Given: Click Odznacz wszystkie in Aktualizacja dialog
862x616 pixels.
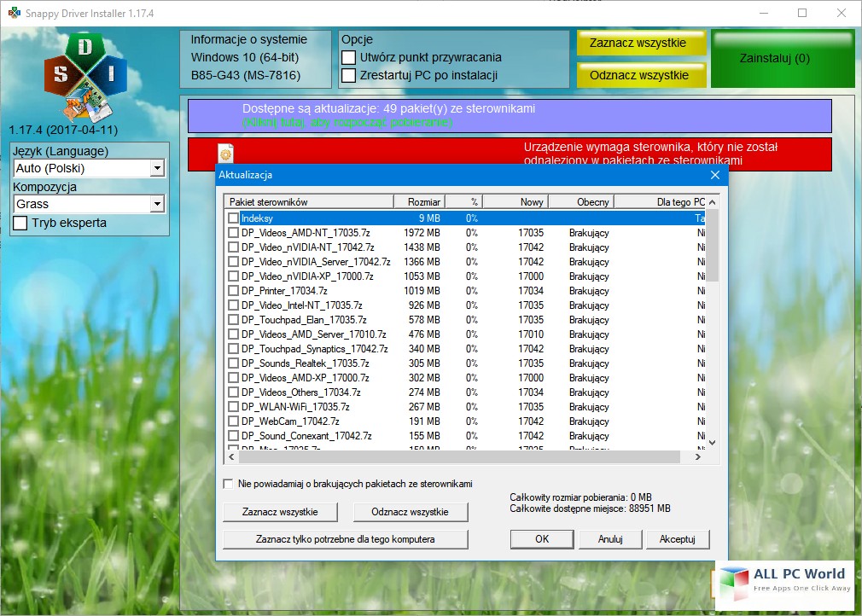Looking at the screenshot, I should point(411,512).
